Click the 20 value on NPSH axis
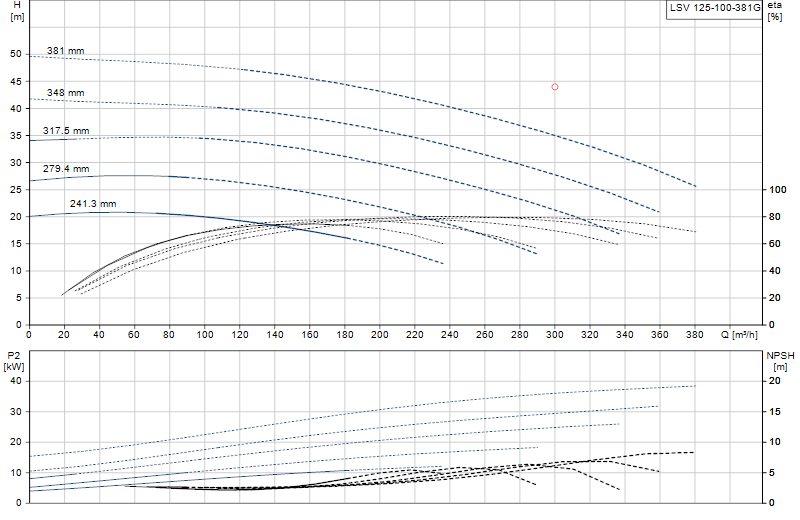 point(774,381)
